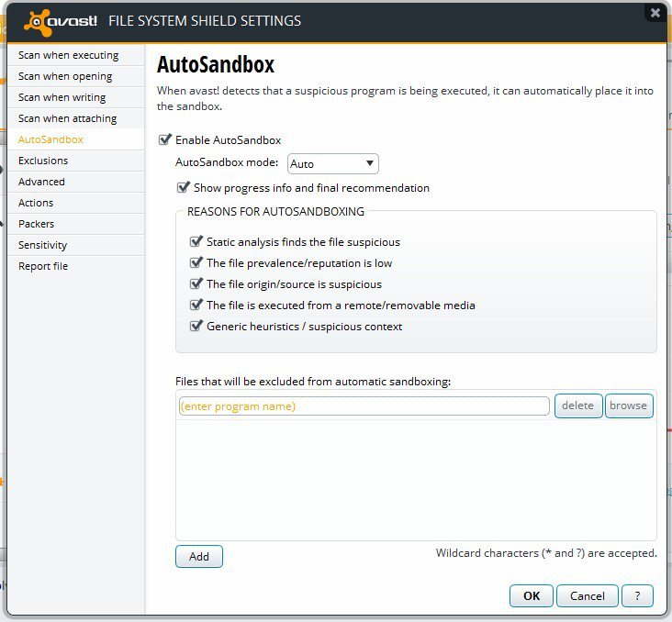Toggle file prevalence/reputation is low checkbox
The height and width of the screenshot is (622, 672).
pos(196,262)
